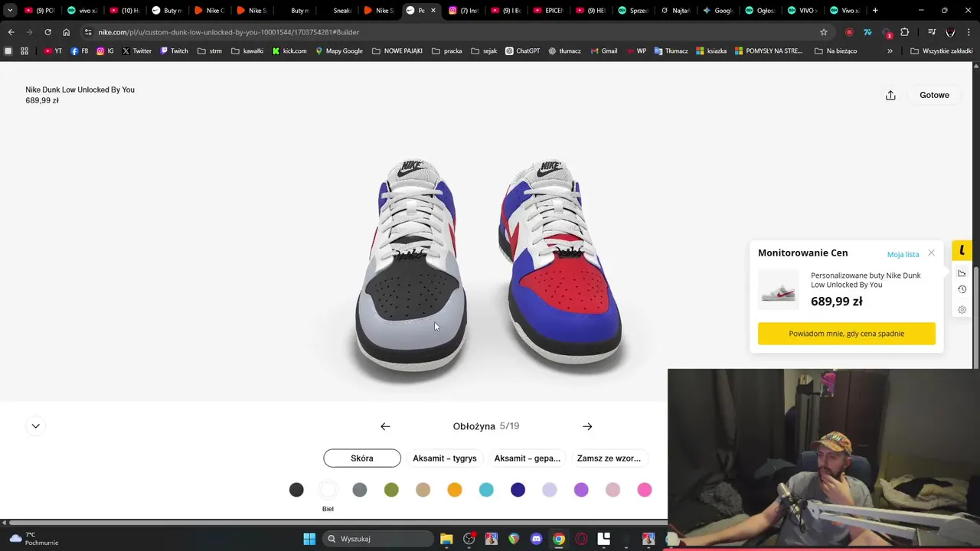Open the Windows Start menu
The width and height of the screenshot is (980, 551).
pos(309,539)
